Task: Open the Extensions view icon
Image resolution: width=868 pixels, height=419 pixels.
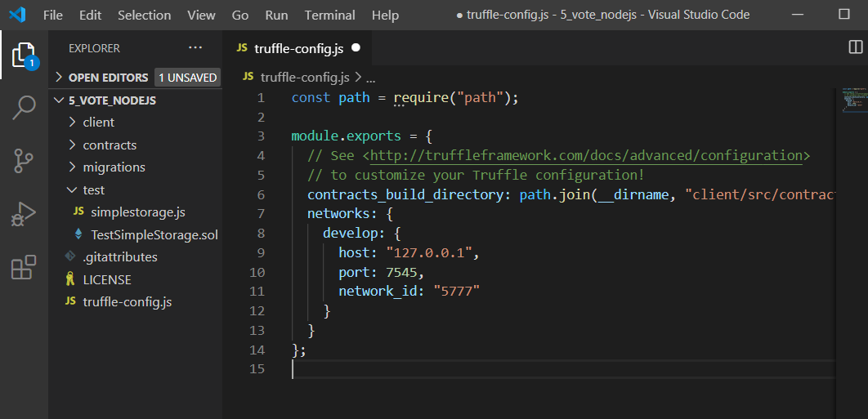Action: coord(24,267)
